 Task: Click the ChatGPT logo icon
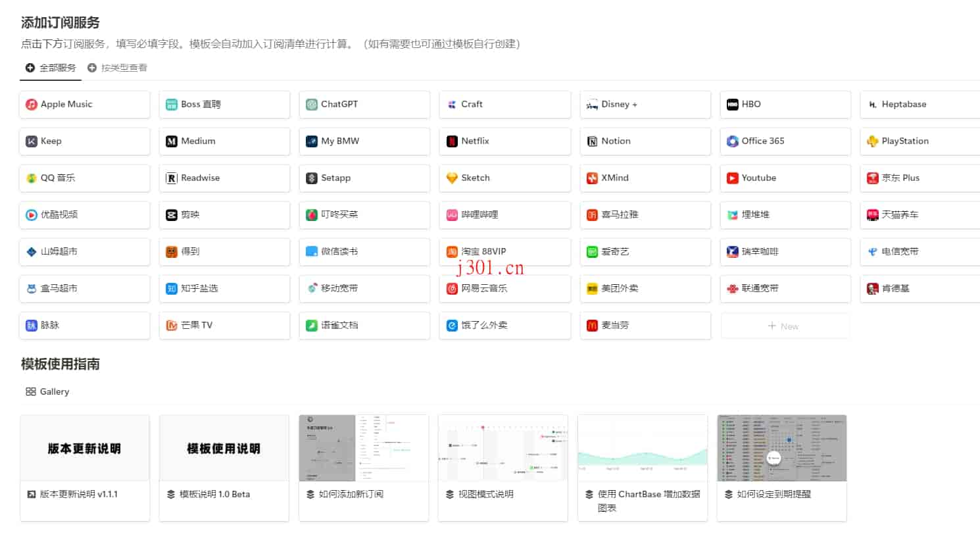[312, 105]
